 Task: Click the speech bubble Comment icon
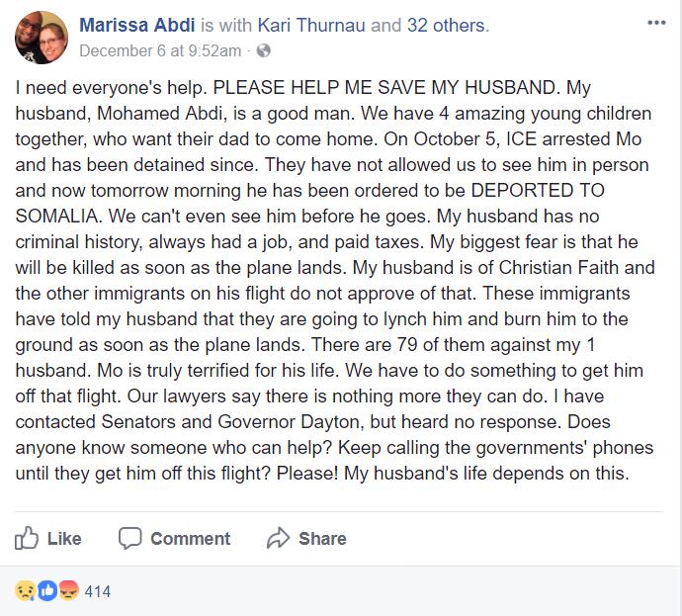tap(130, 539)
